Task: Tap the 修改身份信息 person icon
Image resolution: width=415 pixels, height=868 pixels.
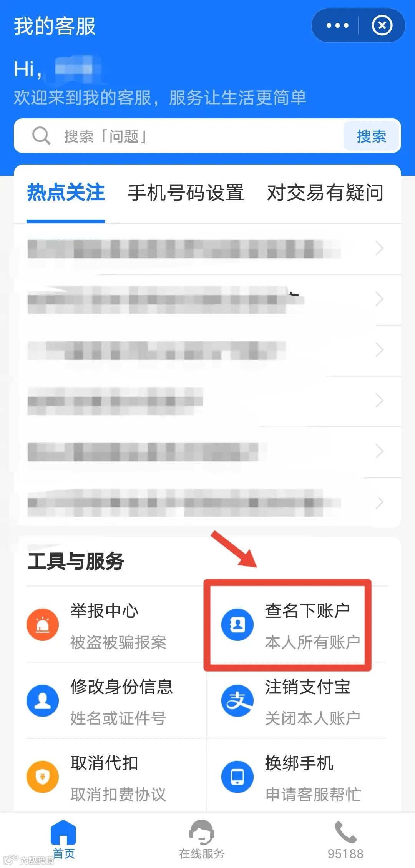Action: [x=43, y=700]
